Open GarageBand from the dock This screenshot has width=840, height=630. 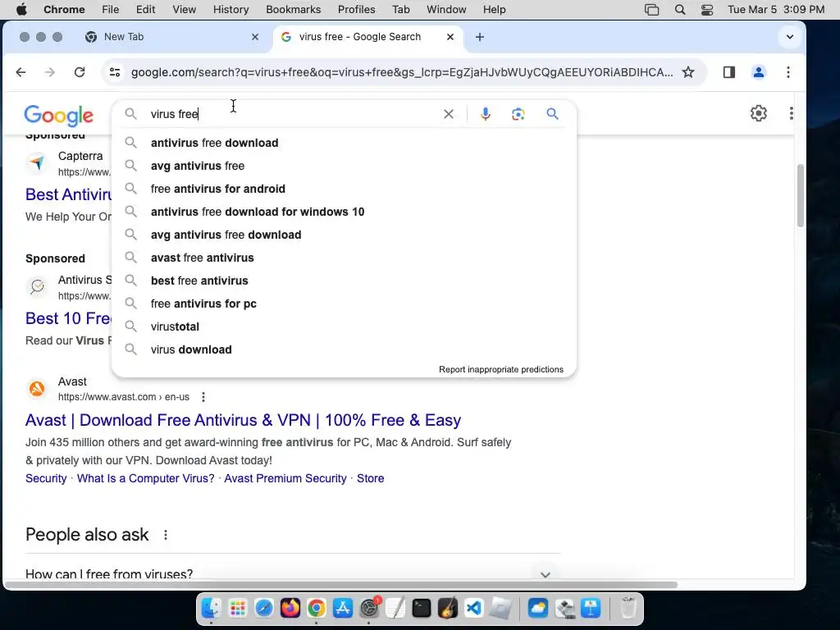(448, 609)
